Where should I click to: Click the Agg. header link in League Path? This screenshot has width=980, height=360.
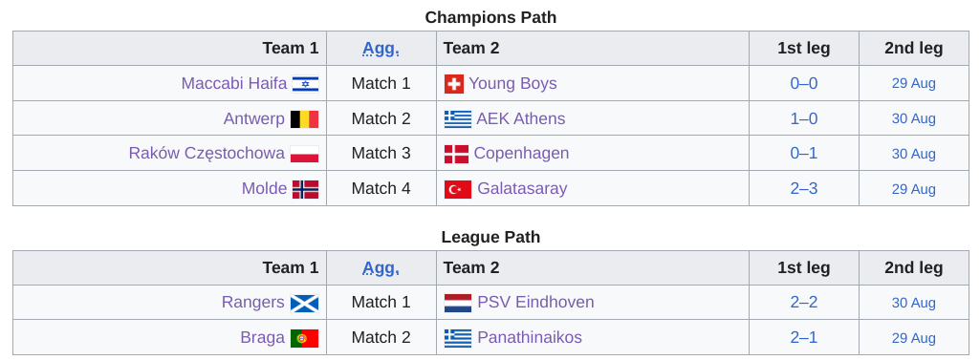click(x=381, y=268)
